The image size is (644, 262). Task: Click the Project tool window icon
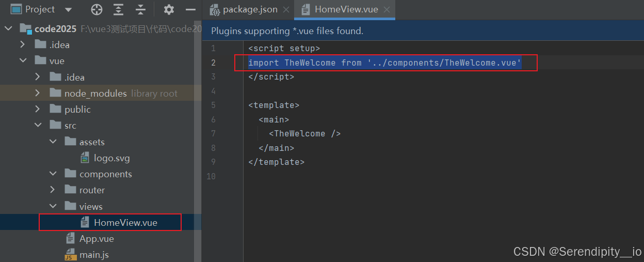click(x=16, y=9)
